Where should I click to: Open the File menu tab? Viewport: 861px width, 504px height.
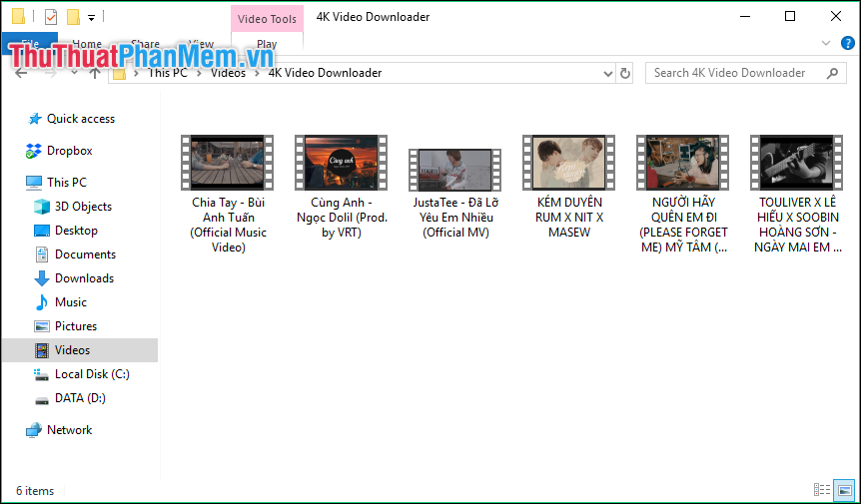[x=30, y=44]
